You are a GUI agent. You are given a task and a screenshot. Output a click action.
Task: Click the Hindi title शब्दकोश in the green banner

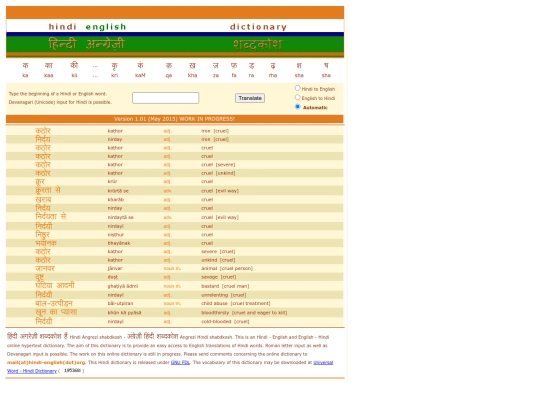tap(258, 44)
